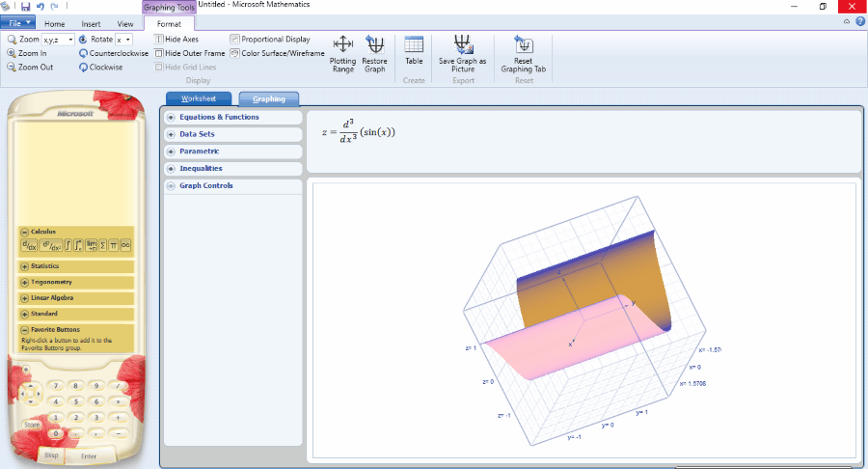Click the Redo arrow icon
Viewport: 868px width, 469px height.
point(54,7)
